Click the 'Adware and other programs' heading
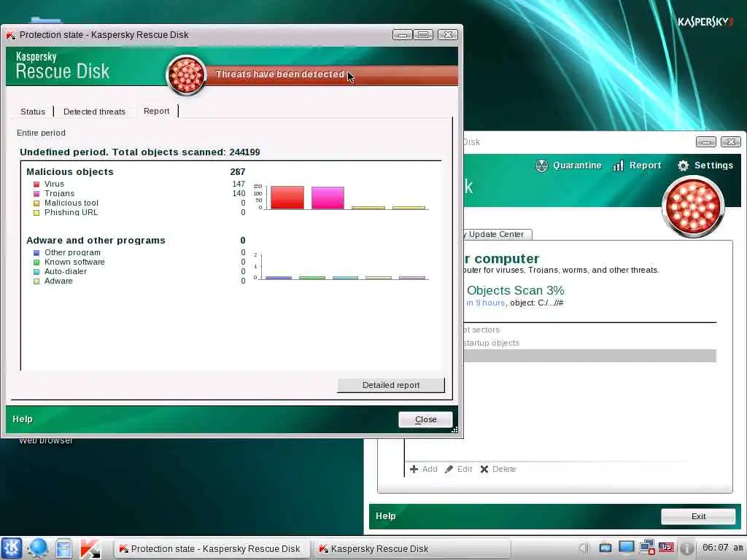 pos(96,241)
